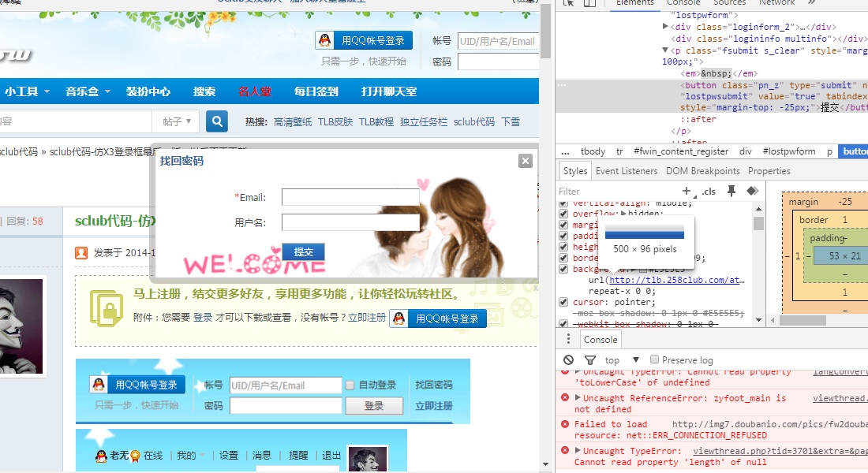868x473 pixels.
Task: Click top header 用QQ帐号登录 button
Action: pyautogui.click(x=364, y=40)
